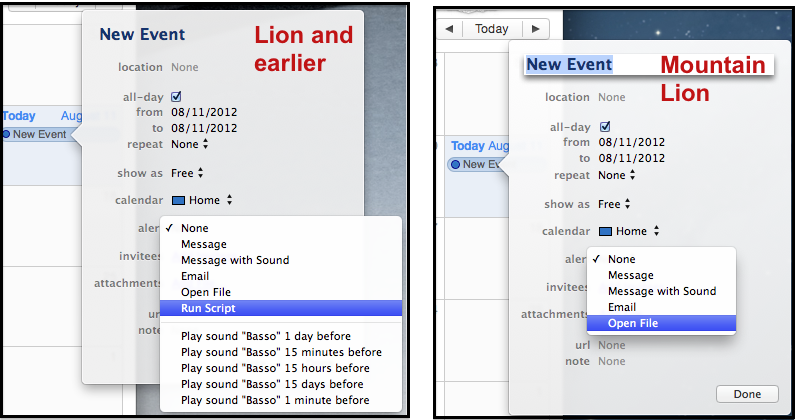Select New Event entry in Lion calendar
Viewport: 795px width, 420px height.
[38, 134]
